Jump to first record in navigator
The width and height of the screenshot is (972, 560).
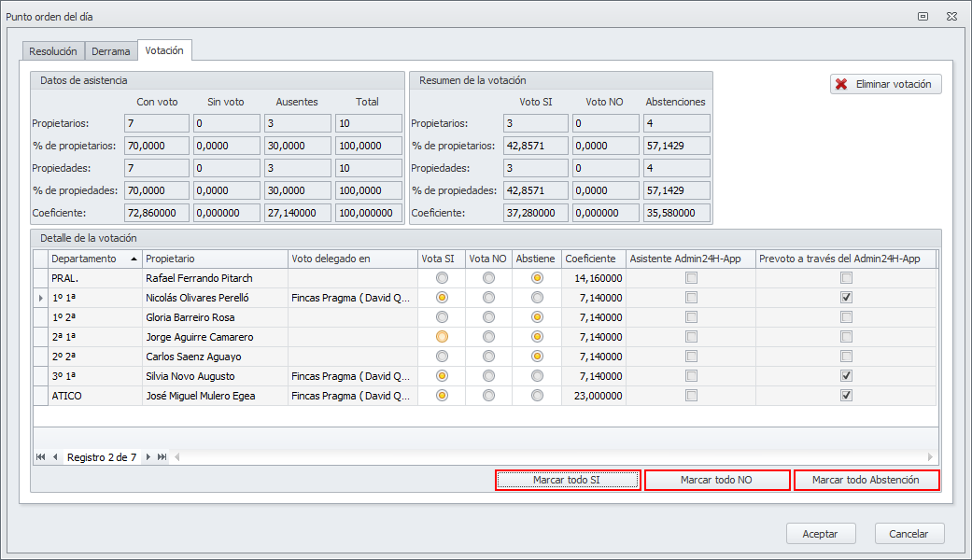point(41,457)
